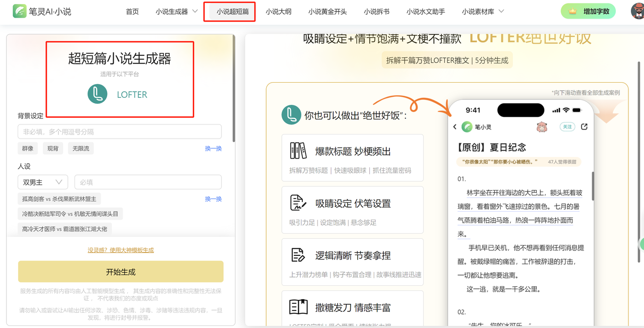Click the pink character avatar in phone header
The image size is (644, 328).
(x=542, y=127)
